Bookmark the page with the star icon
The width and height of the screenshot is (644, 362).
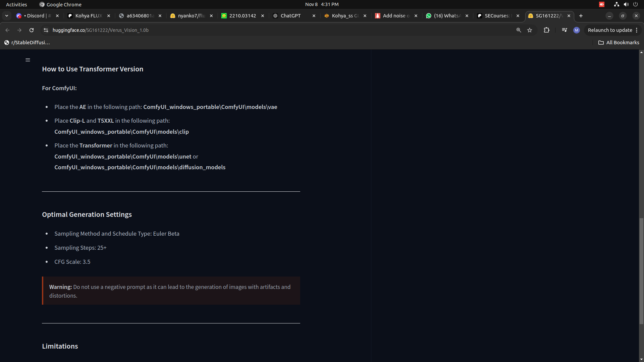pos(530,30)
